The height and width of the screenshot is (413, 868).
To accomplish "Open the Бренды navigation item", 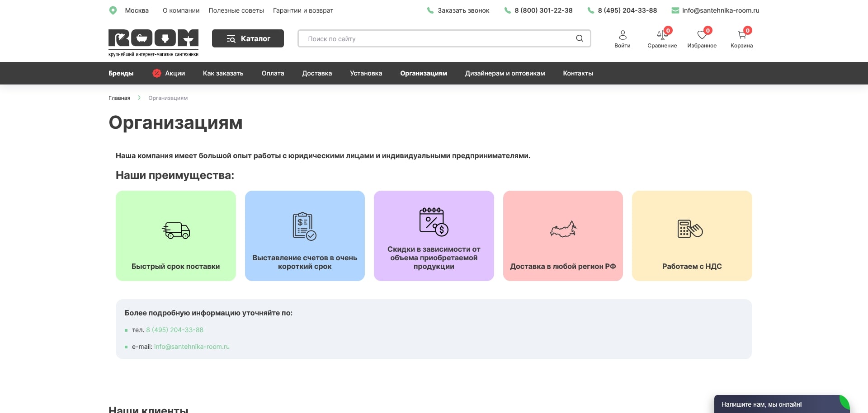I will (x=121, y=73).
